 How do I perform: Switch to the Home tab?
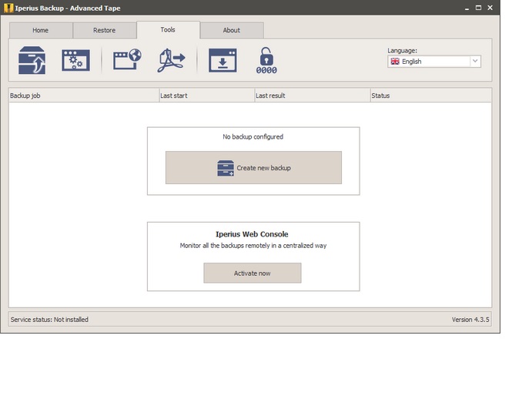[x=41, y=30]
